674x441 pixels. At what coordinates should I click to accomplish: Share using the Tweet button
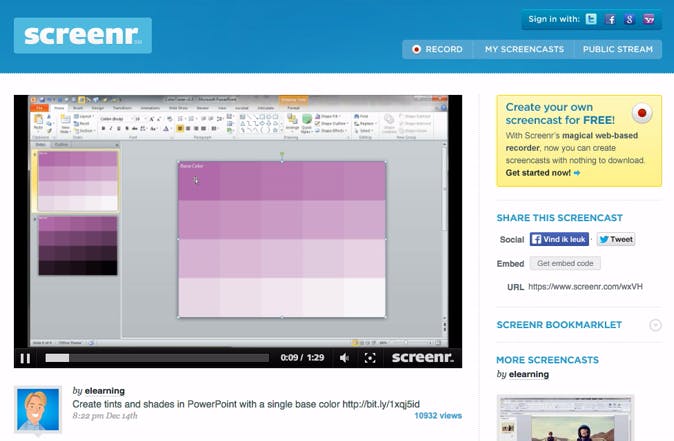pyautogui.click(x=616, y=239)
